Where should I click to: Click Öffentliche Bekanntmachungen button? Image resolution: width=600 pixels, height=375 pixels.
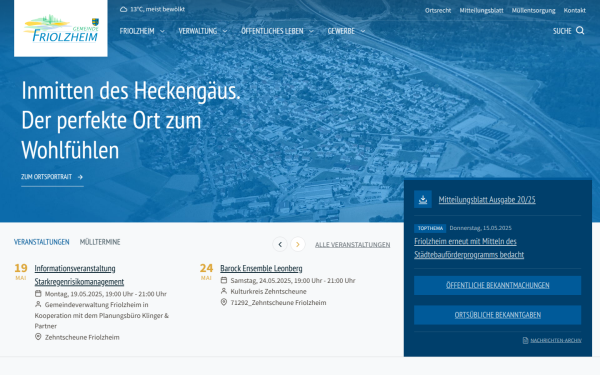click(497, 285)
